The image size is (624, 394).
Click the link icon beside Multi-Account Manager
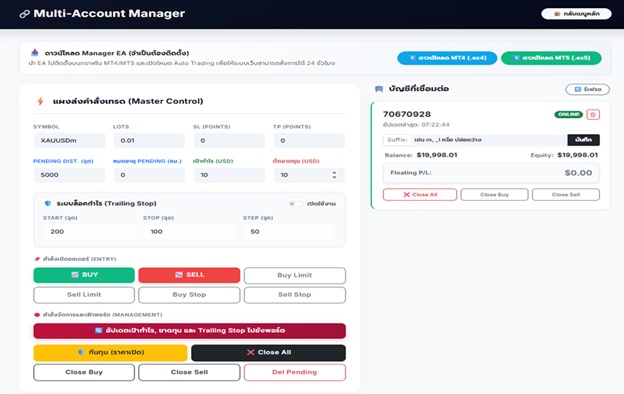pyautogui.click(x=25, y=14)
